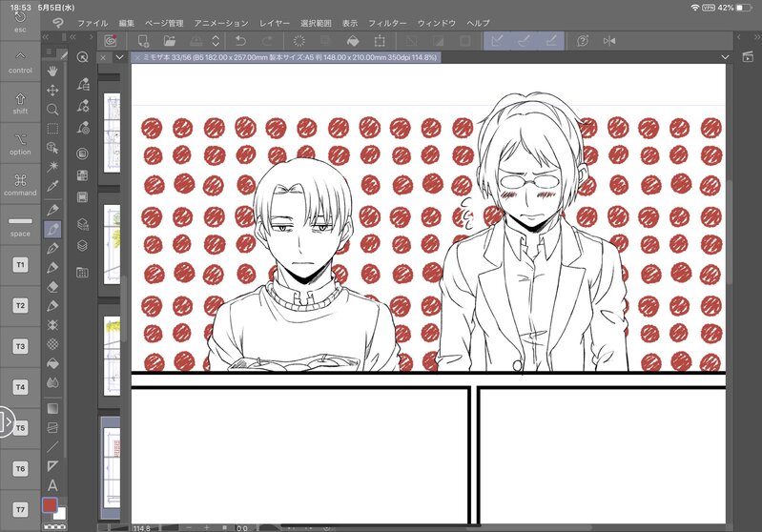Select the Eyedropper tool

(52, 186)
